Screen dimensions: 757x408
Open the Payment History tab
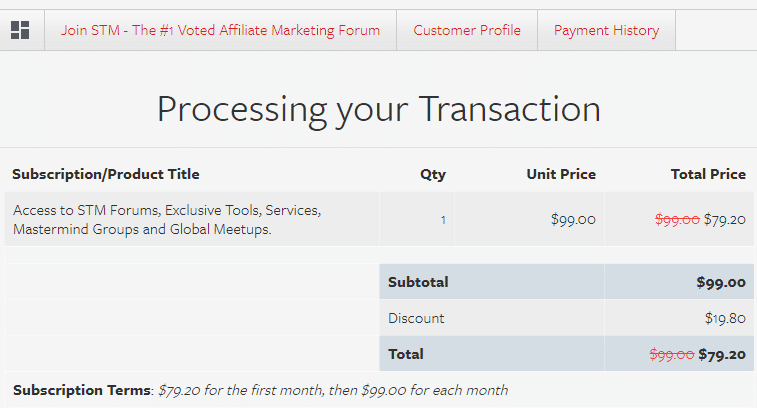coord(606,30)
